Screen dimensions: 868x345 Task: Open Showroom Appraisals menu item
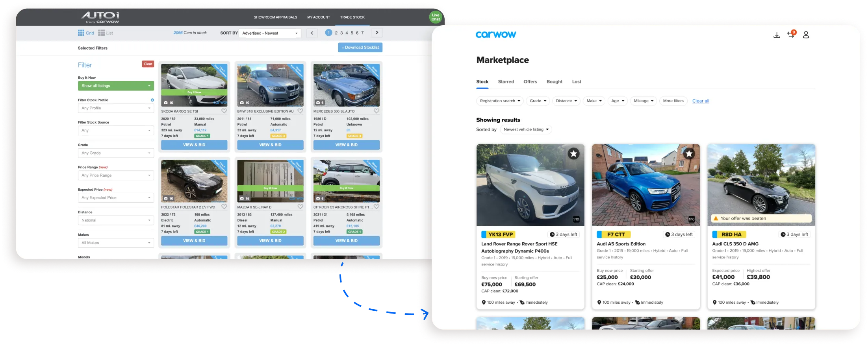click(x=275, y=17)
